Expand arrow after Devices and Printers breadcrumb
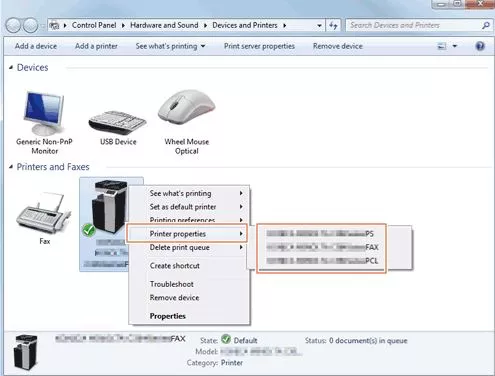The height and width of the screenshot is (376, 495). click(x=284, y=25)
